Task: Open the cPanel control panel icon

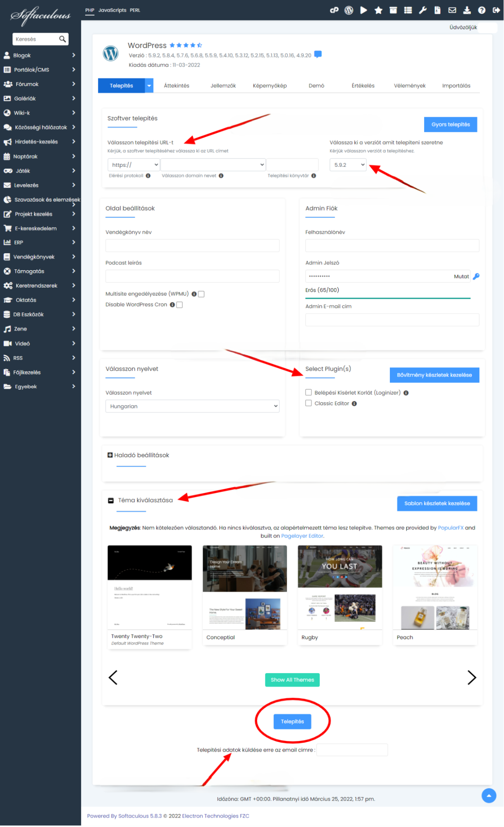Action: (x=334, y=10)
